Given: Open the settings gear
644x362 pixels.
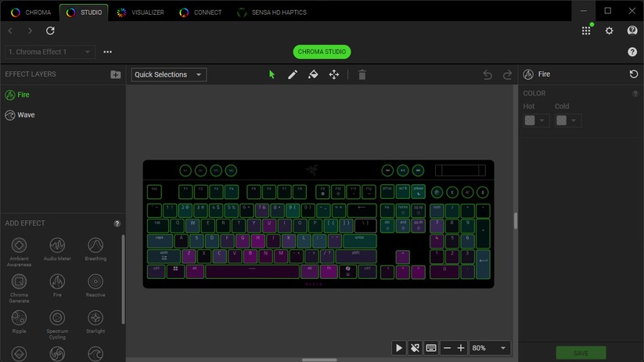Looking at the screenshot, I should coord(609,31).
